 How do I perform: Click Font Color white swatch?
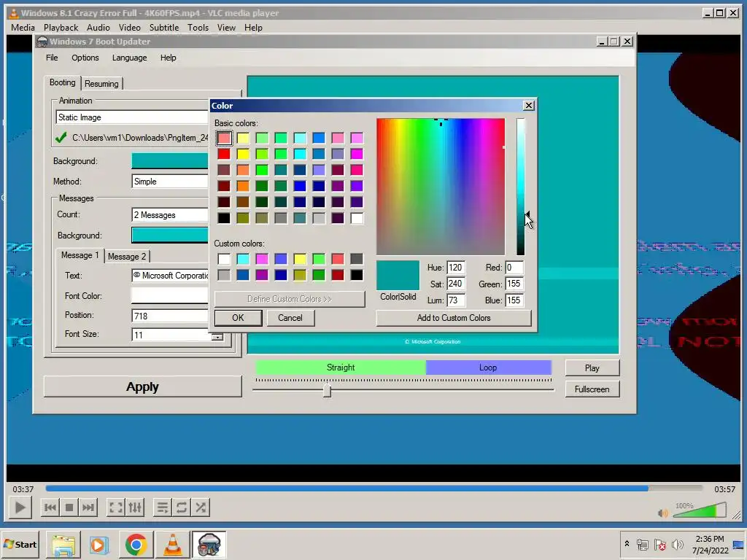tap(171, 295)
